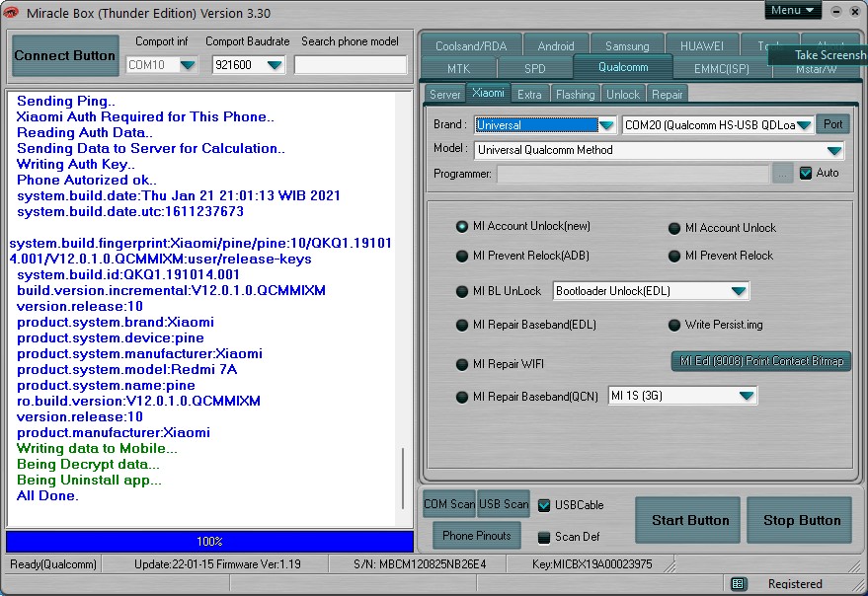Click the Key:MICBX19A00023975 status entry
The image size is (868, 596).
tap(592, 564)
